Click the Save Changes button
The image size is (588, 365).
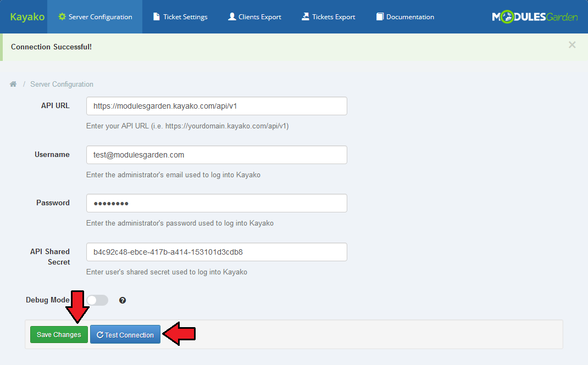point(59,334)
